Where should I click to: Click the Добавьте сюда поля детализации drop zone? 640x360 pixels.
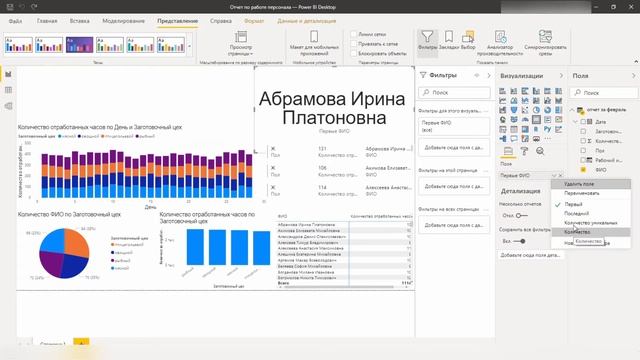tap(530, 255)
